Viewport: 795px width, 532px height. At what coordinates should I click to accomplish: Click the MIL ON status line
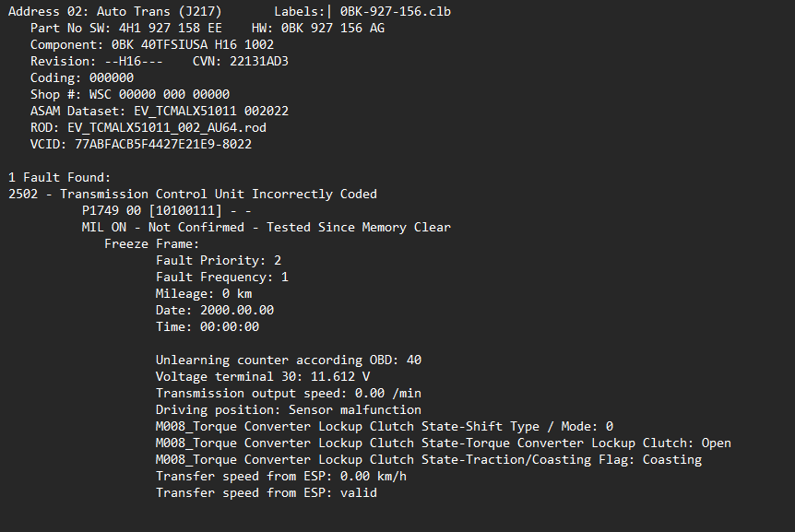click(x=266, y=227)
